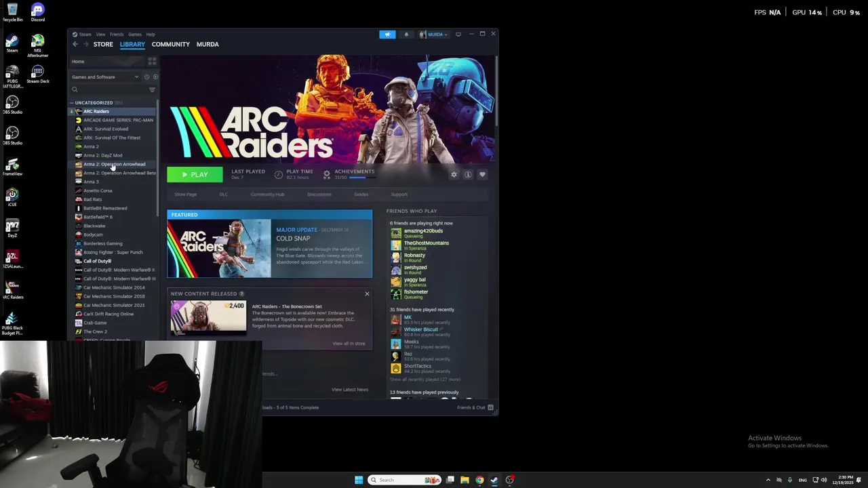Click View all in store link
Screen dimensions: 868x488
(349, 344)
